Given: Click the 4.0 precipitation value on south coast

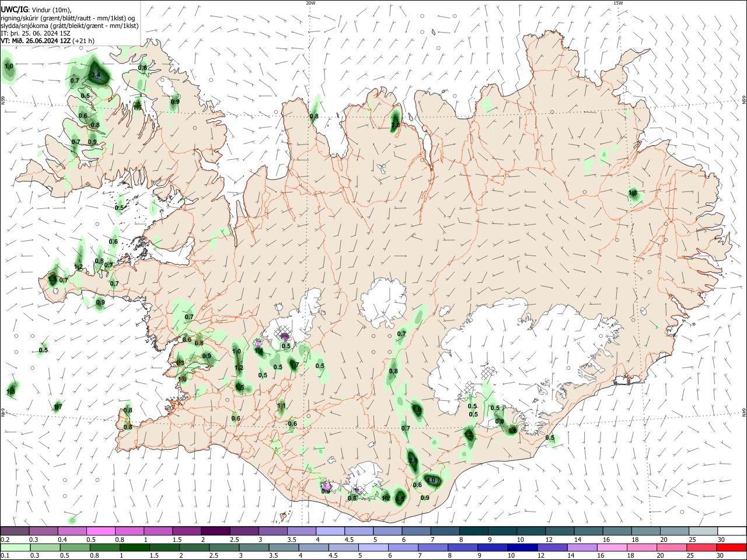Looking at the screenshot, I should [x=431, y=481].
